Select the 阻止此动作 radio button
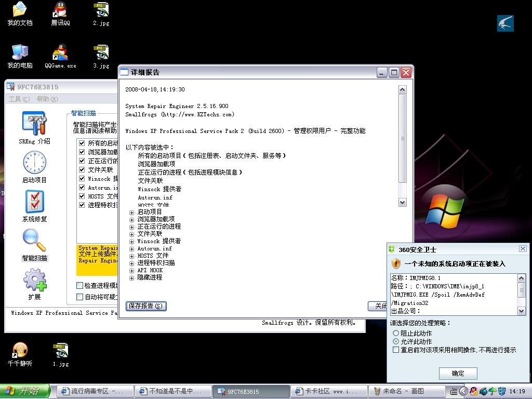The width and height of the screenshot is (532, 399). pos(395,333)
